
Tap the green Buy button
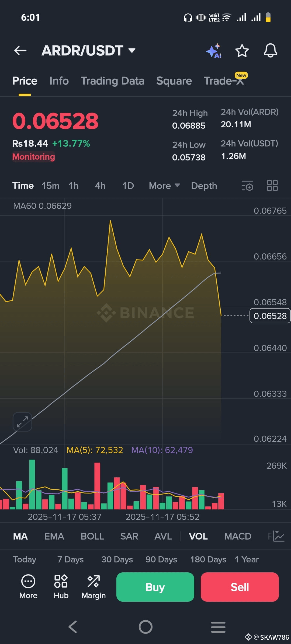click(x=155, y=587)
